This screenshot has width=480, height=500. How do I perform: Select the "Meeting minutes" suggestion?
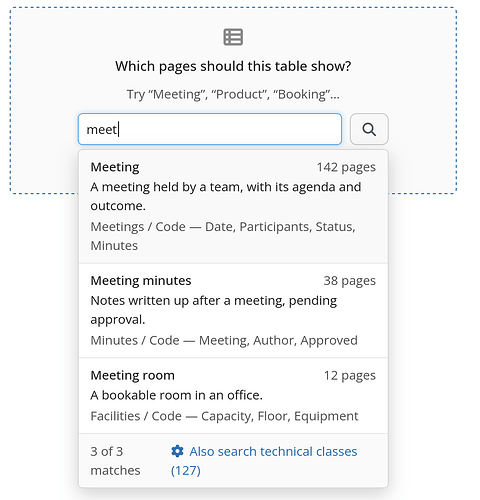233,311
